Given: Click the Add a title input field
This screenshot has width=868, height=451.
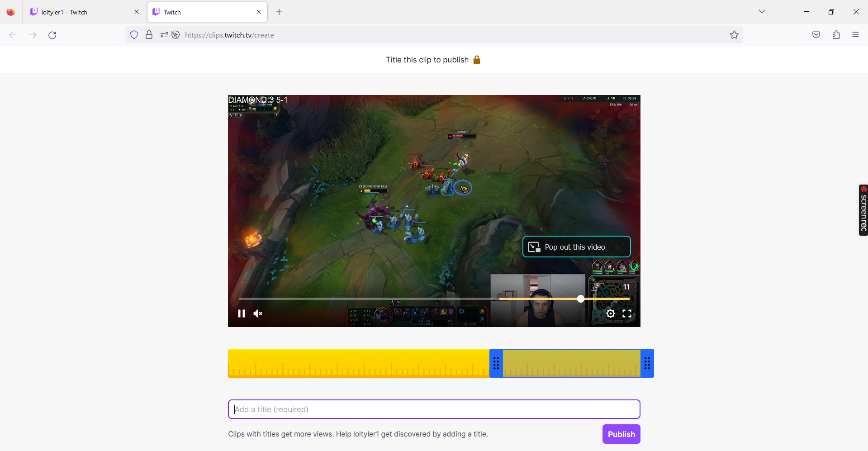Looking at the screenshot, I should pyautogui.click(x=434, y=409).
